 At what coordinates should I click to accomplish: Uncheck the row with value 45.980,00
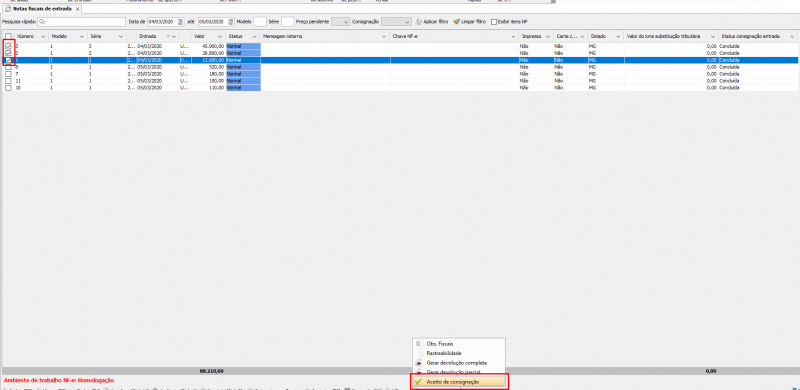pyautogui.click(x=8, y=46)
